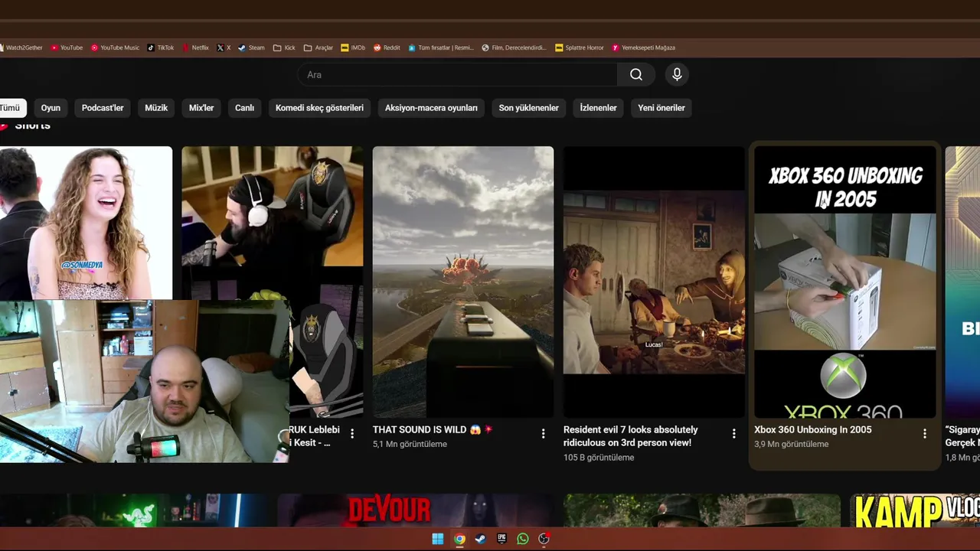Play the explosion road short thumbnail
980x551 pixels.
point(462,282)
